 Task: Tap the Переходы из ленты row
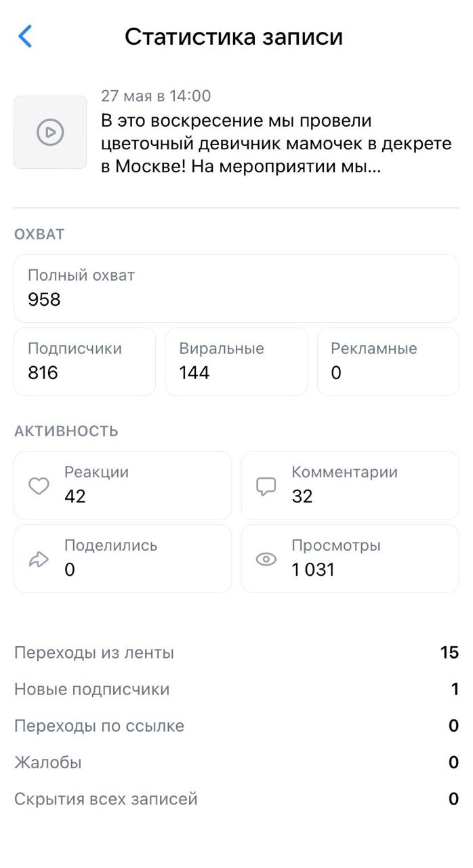tap(236, 652)
